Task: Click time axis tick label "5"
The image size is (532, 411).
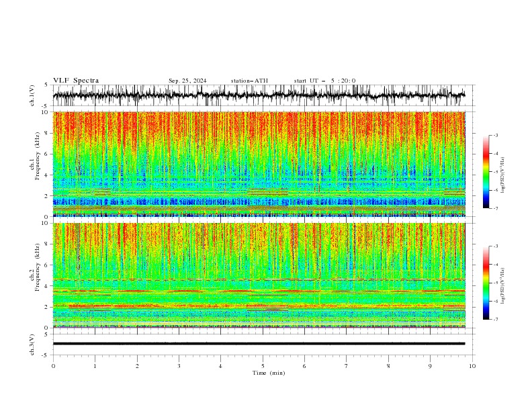Action: point(263,366)
